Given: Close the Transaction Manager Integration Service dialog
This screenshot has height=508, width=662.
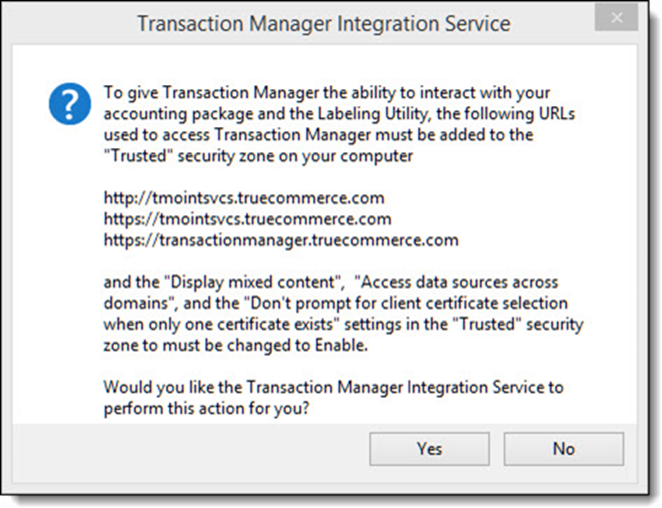Looking at the screenshot, I should pyautogui.click(x=616, y=18).
